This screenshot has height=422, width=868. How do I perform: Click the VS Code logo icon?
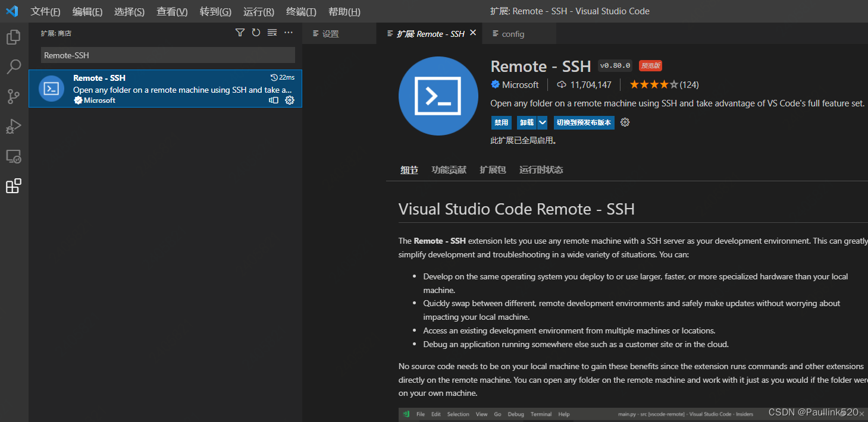pyautogui.click(x=12, y=11)
